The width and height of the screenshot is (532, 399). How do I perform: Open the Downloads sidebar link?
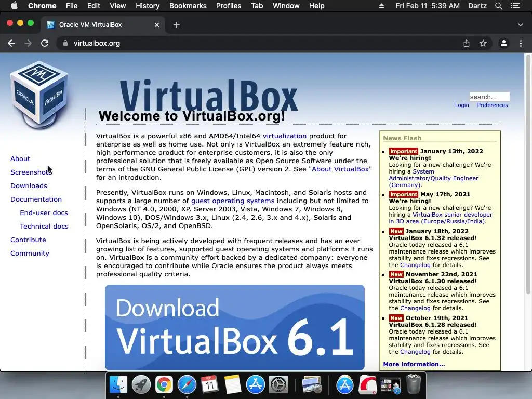point(29,186)
